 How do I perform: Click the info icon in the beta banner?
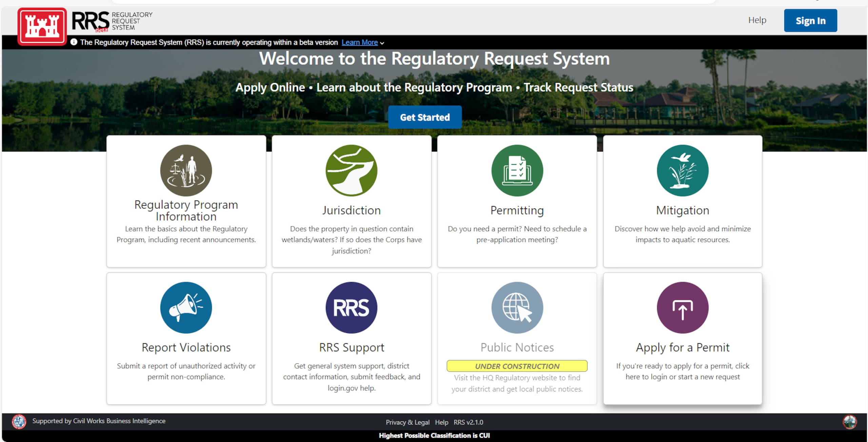[73, 42]
